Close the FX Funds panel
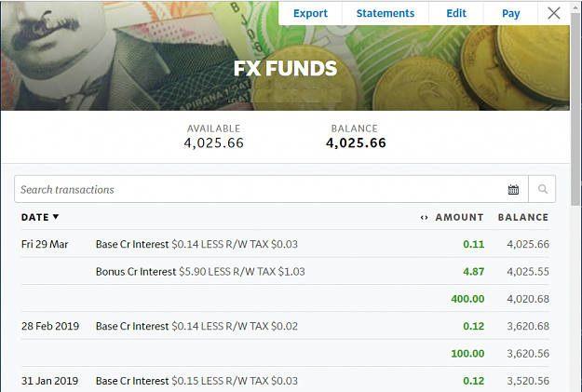Screen dimensions: 582x392 pos(554,13)
